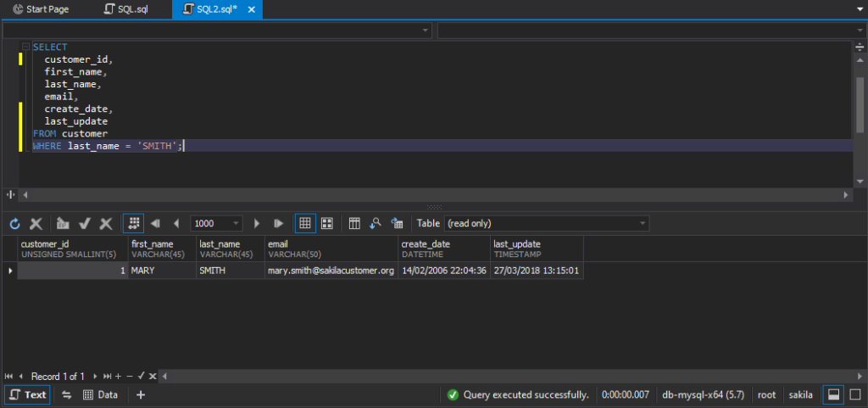Click first_name column header
Viewport: 868px width, 408px height.
[162, 249]
